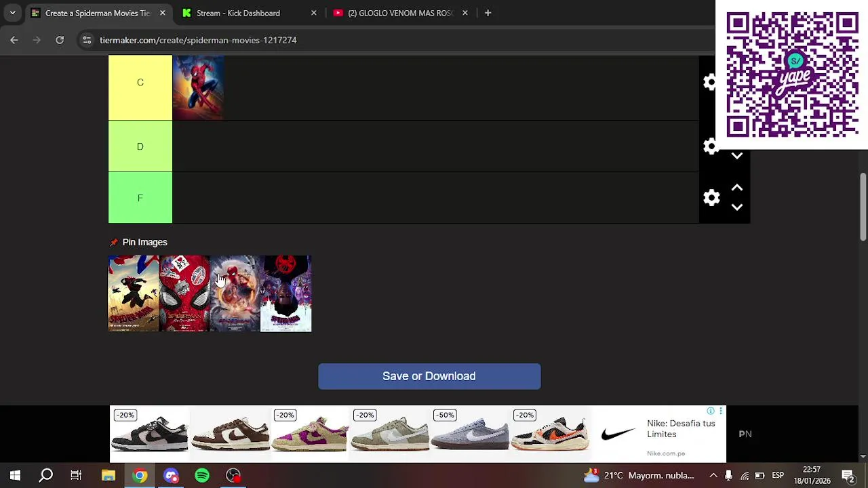Open purple-green Nike shoe ad

pyautogui.click(x=310, y=434)
